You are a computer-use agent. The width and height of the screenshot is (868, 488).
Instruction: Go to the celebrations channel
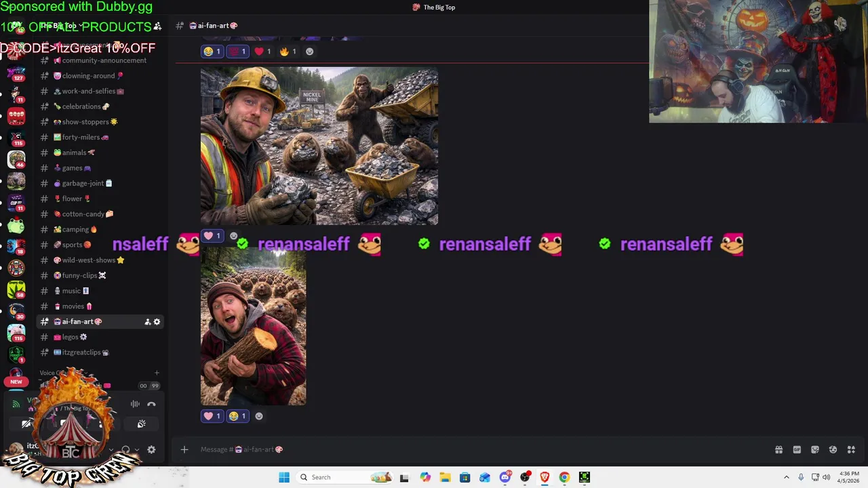(x=100, y=106)
